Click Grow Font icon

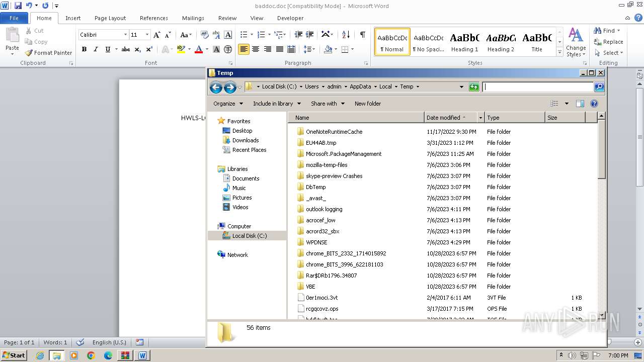tap(157, 35)
